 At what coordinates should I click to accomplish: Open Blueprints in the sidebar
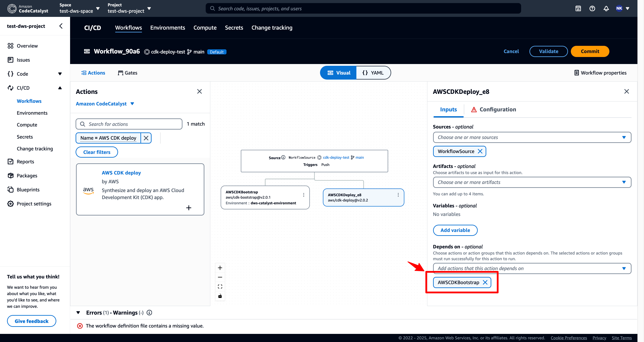28,190
